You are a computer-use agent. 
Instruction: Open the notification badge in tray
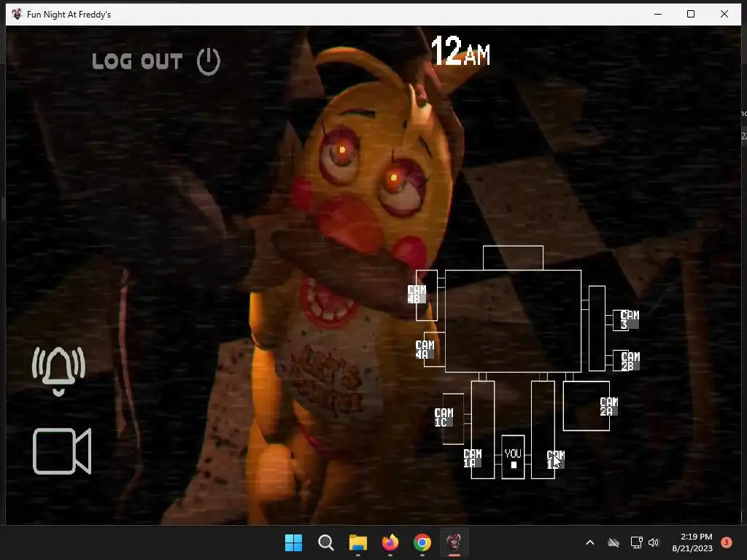pos(727,542)
